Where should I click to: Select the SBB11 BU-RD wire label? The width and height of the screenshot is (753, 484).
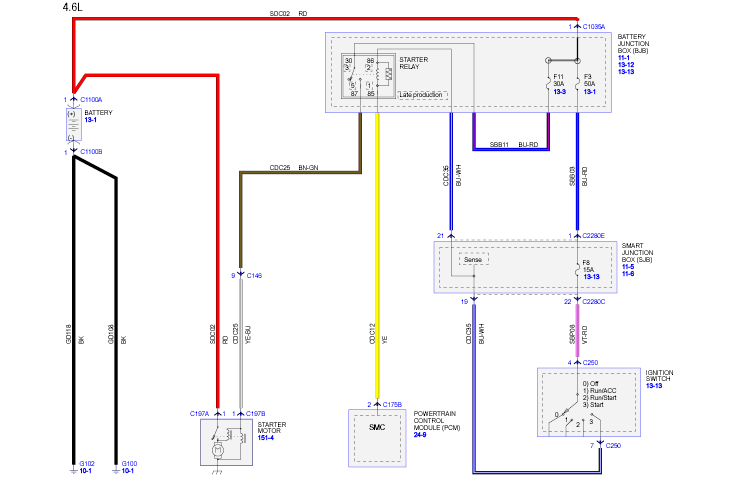point(514,145)
